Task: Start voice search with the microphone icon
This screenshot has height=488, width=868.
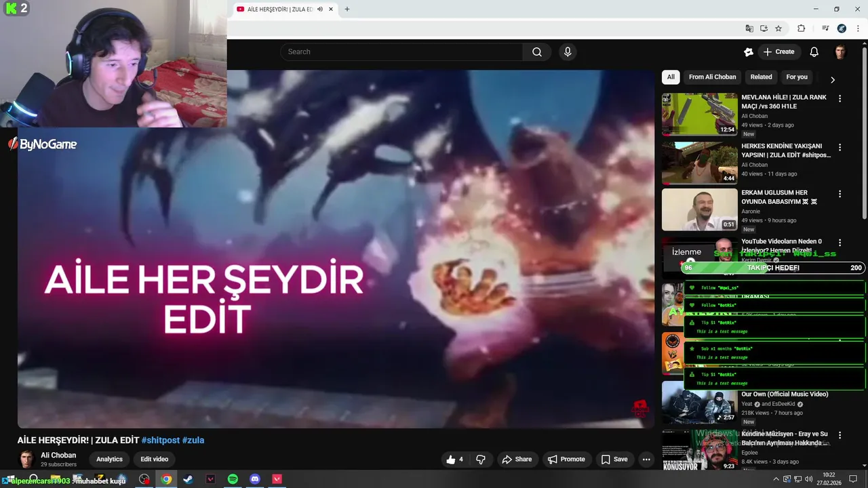Action: click(x=568, y=52)
